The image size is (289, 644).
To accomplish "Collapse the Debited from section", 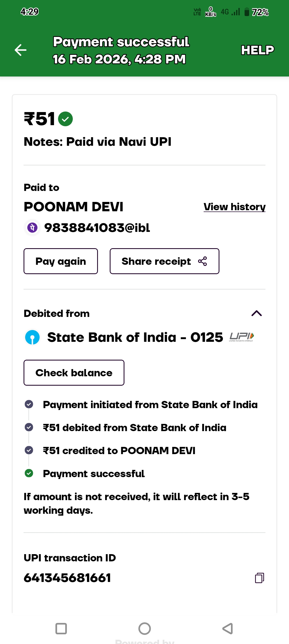I will [256, 313].
